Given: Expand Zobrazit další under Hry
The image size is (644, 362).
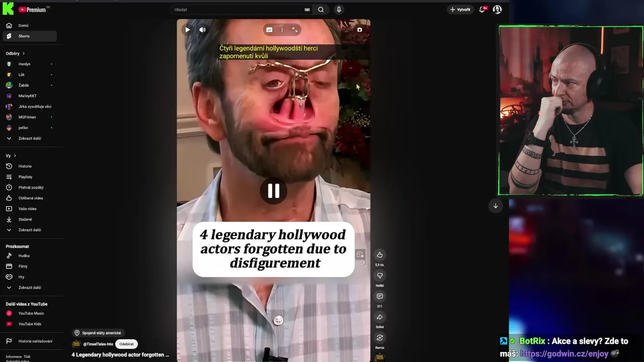Looking at the screenshot, I should [29, 288].
